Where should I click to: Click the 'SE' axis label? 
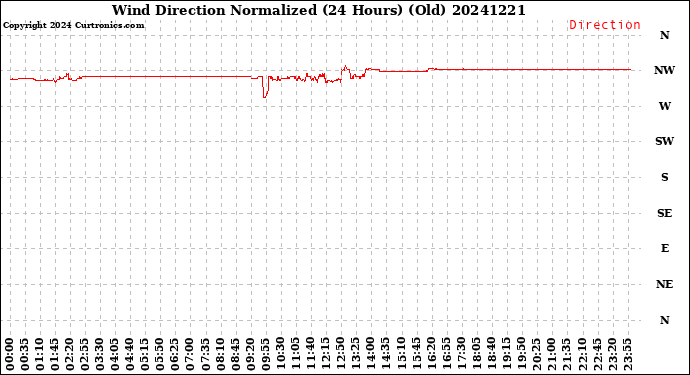tap(664, 213)
